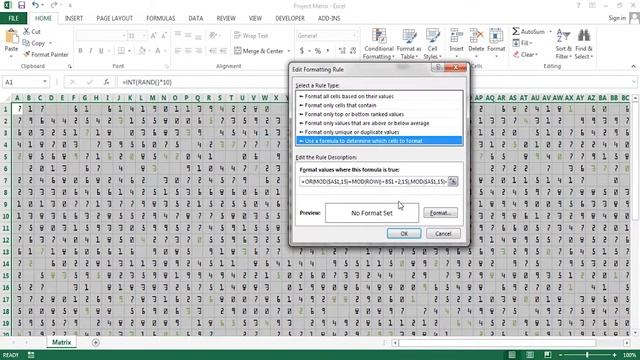Viewport: 640px width, 360px height.
Task: Click OK in Edit Formatting Rule dialog
Action: [404, 233]
